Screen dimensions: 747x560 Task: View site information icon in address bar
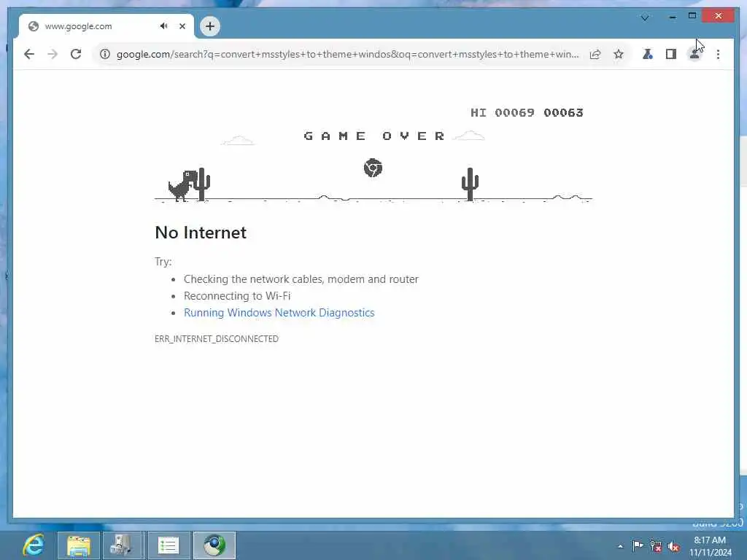click(105, 54)
